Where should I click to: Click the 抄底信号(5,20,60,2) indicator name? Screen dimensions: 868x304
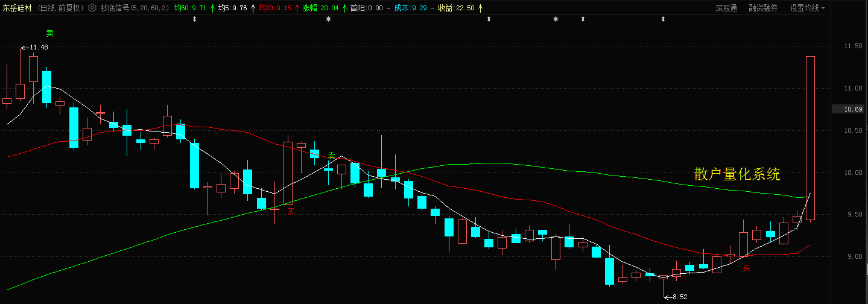tap(135, 8)
